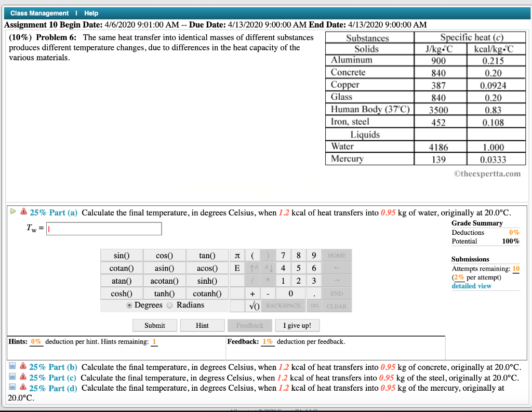Viewport: 532px width, 412px height.
Task: Click the CLEAR key on the calculator pad
Action: (337, 306)
